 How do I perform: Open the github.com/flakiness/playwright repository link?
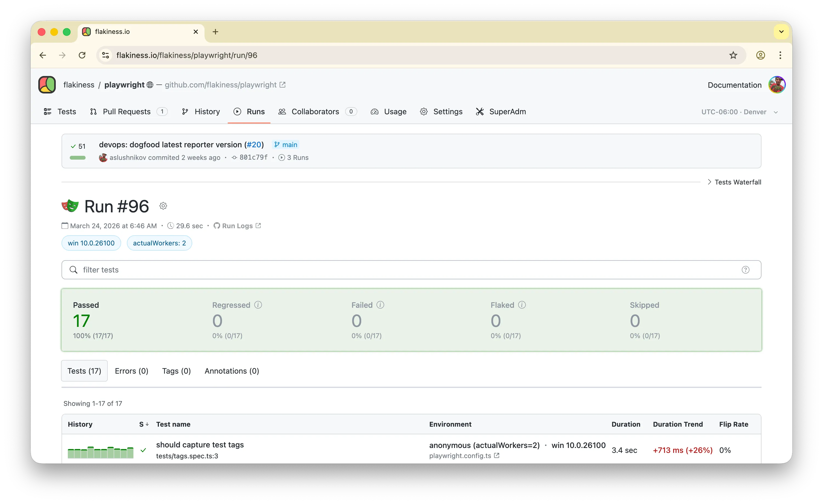pos(221,85)
